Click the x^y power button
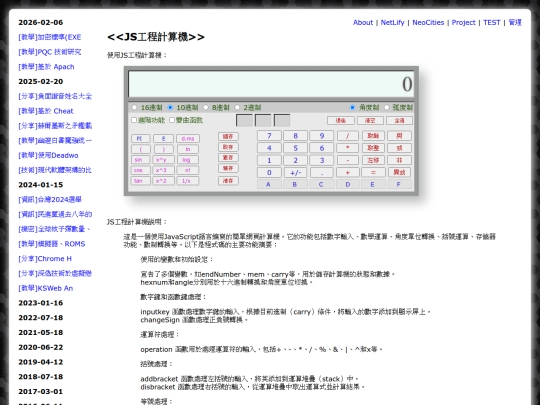 pos(164,160)
